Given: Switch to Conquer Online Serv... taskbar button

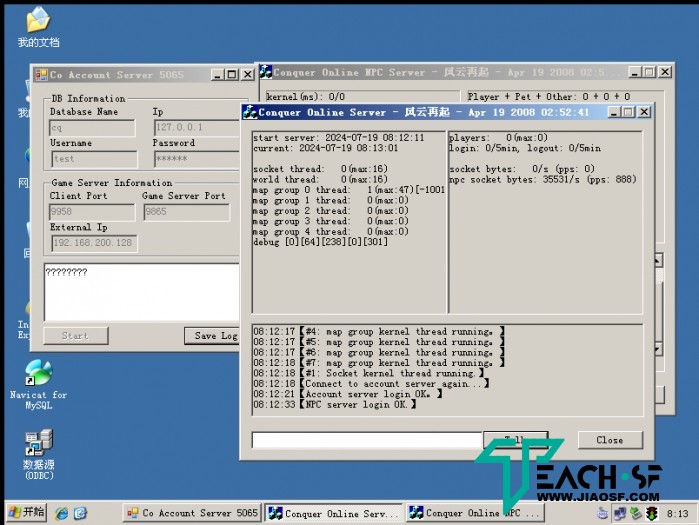Looking at the screenshot, I should point(334,513).
